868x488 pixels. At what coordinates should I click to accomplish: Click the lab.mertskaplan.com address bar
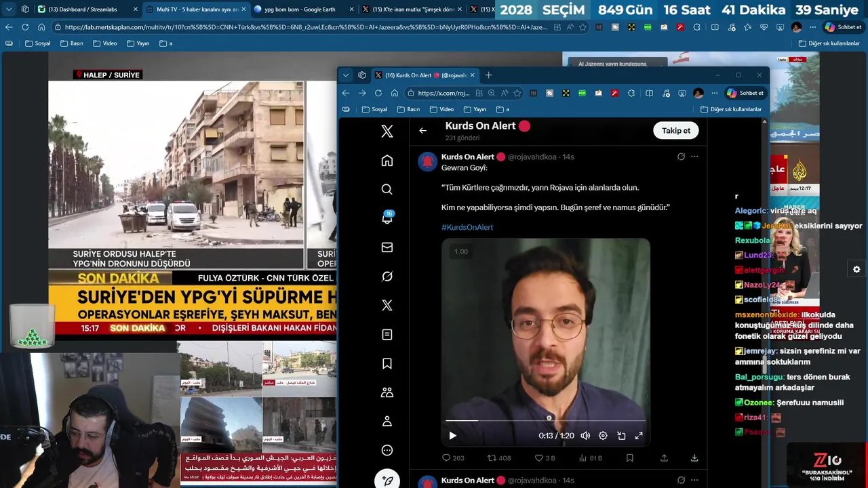(x=307, y=27)
